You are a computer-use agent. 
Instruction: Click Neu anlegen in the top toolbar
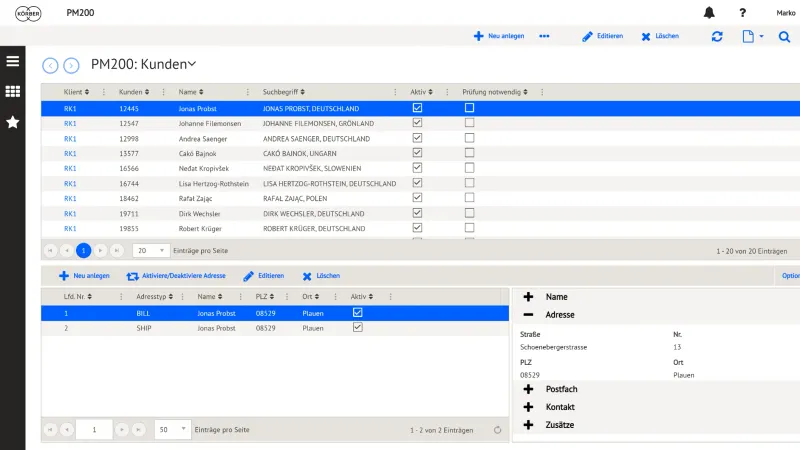(x=499, y=36)
